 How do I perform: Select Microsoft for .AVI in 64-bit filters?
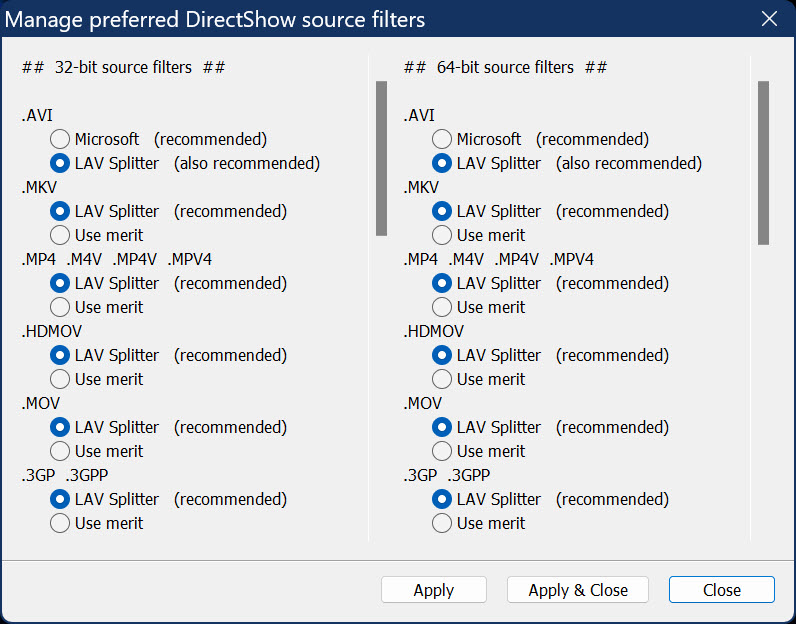pos(442,139)
